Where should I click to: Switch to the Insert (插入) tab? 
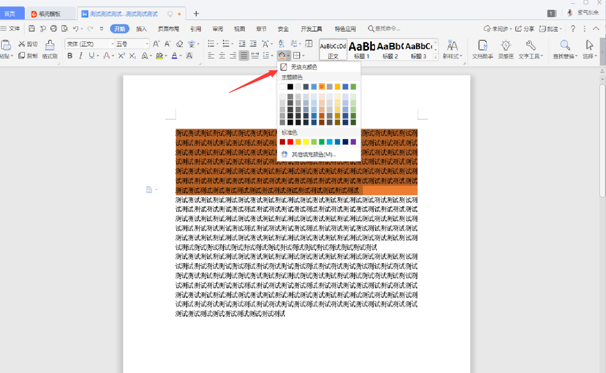pyautogui.click(x=142, y=29)
